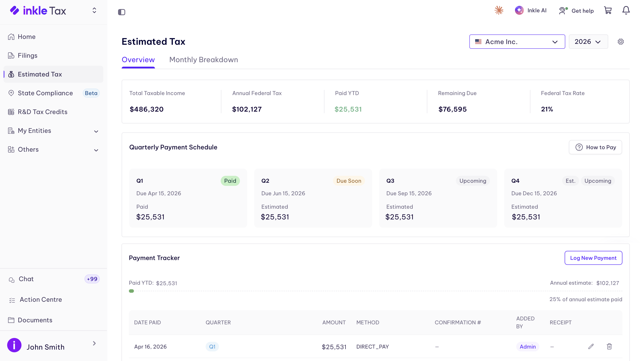
Task: Open Inkle AI assistant
Action: pos(530,10)
